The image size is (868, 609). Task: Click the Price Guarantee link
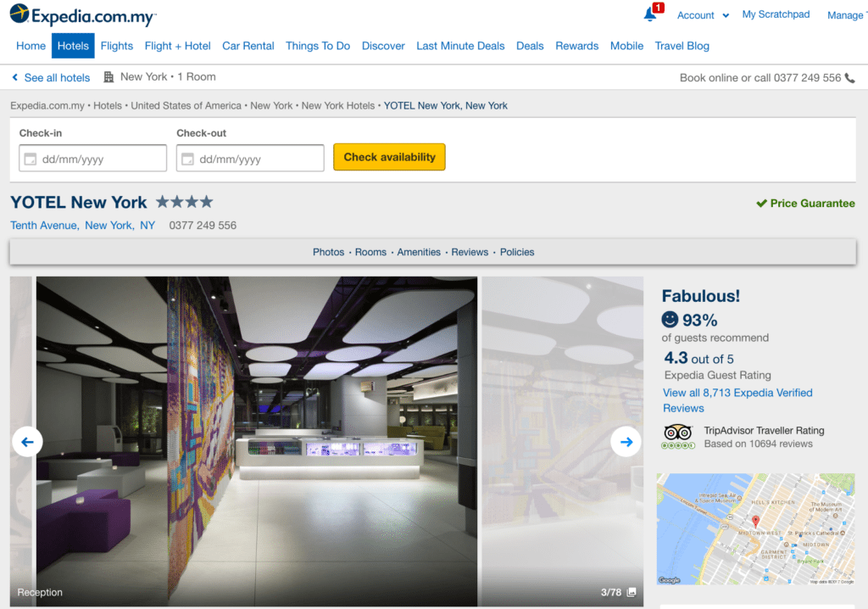click(x=812, y=204)
